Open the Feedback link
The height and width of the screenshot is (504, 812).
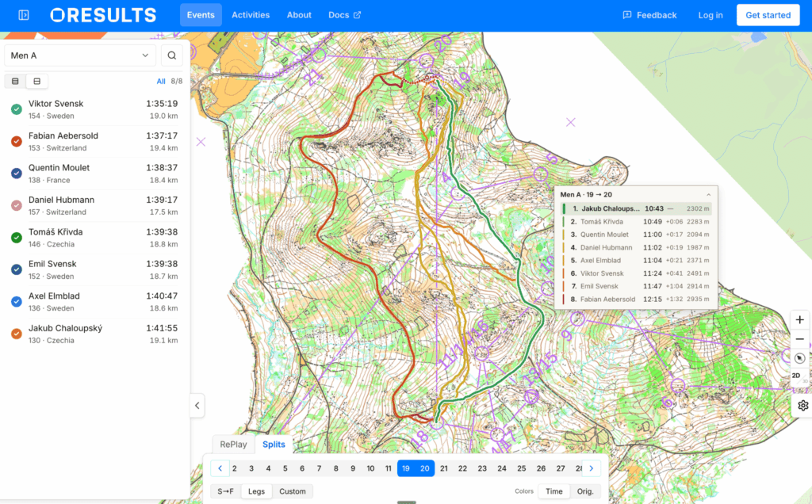650,15
